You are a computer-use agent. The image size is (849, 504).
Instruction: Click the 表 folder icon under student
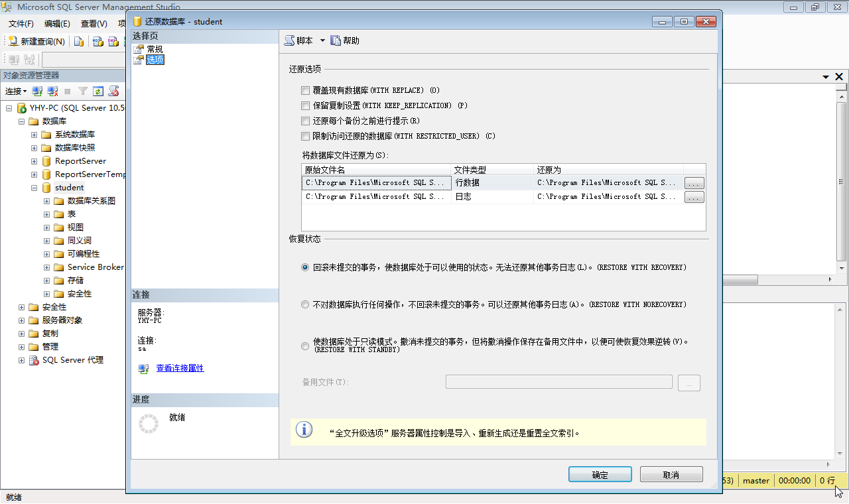click(x=59, y=214)
